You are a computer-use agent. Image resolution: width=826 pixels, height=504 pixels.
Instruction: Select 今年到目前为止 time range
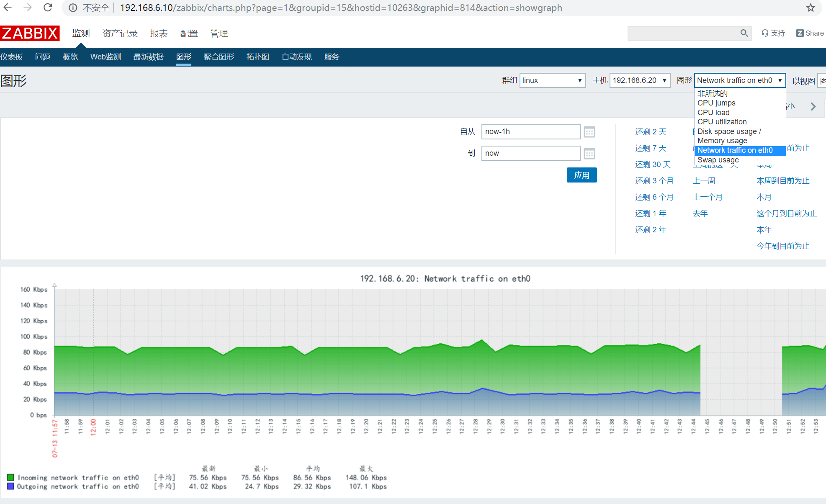[783, 246]
